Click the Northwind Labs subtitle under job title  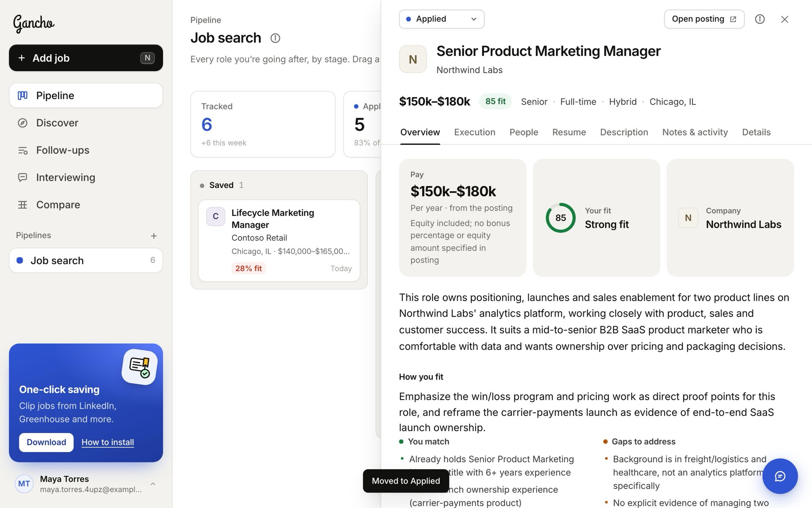(x=469, y=70)
